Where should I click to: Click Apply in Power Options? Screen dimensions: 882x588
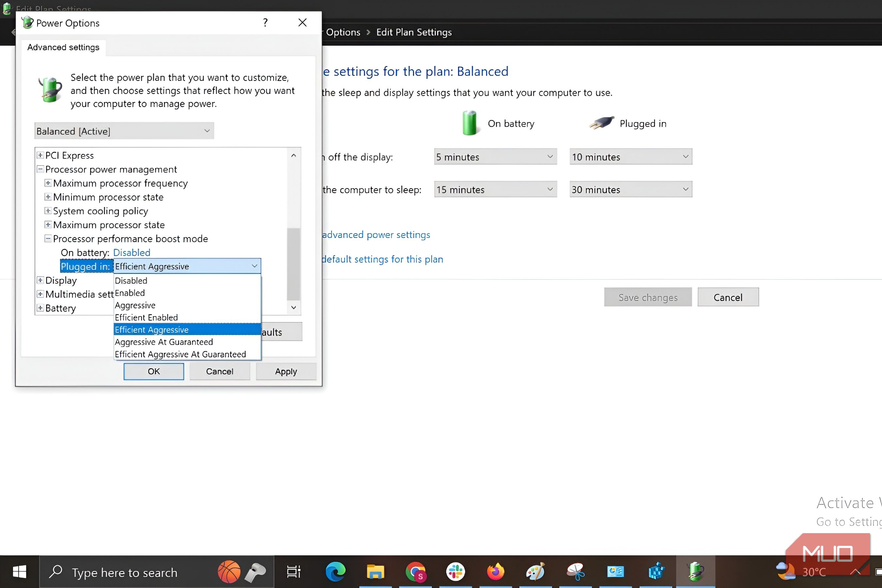pos(286,371)
